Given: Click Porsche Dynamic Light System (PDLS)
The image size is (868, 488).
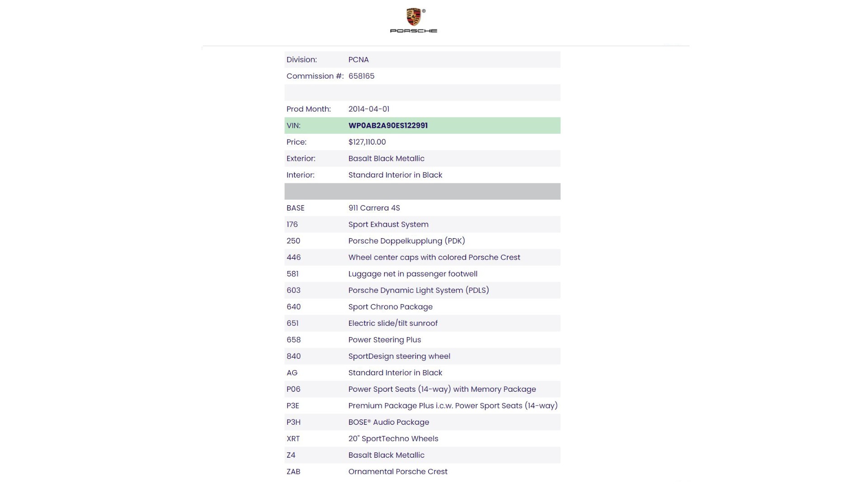Looking at the screenshot, I should point(419,291).
